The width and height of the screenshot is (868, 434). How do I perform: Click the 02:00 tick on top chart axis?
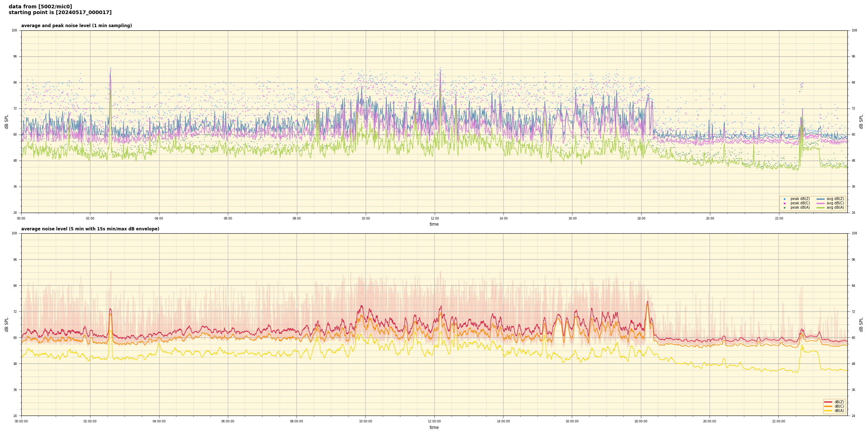90,218
